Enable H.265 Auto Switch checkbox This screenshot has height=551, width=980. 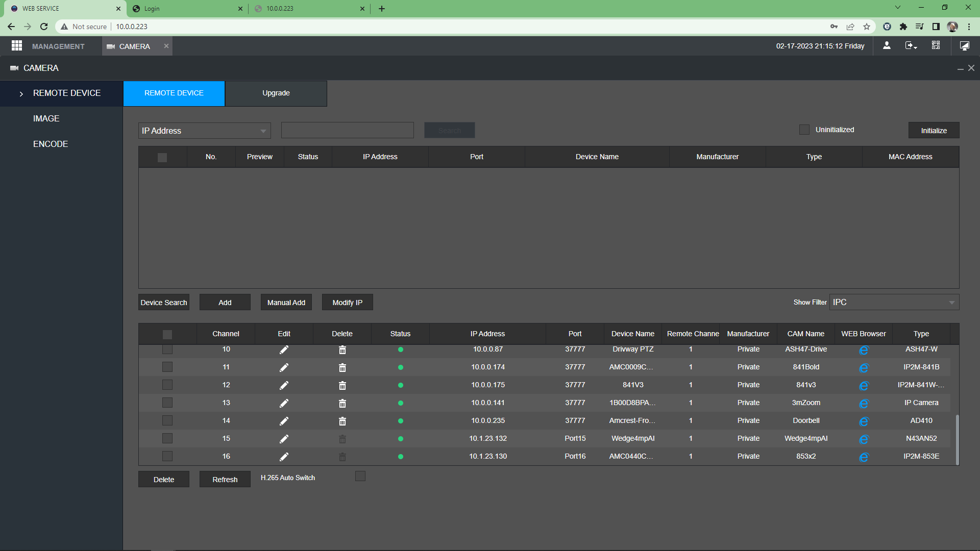(x=360, y=476)
